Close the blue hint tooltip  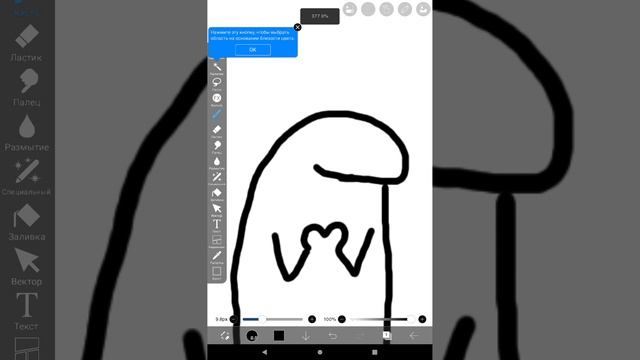click(x=298, y=27)
